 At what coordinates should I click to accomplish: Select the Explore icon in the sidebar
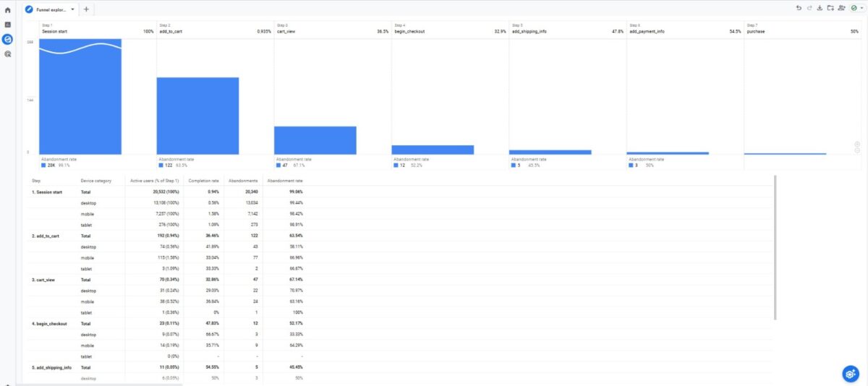7,39
